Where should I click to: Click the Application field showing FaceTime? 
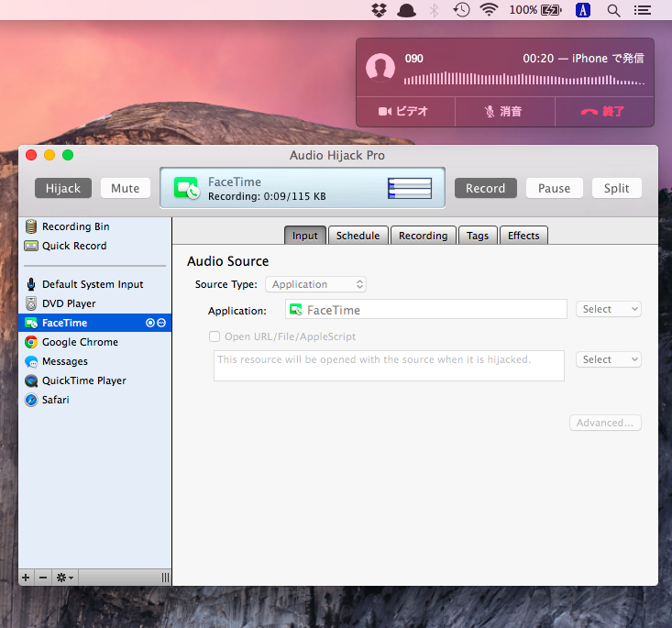click(426, 309)
